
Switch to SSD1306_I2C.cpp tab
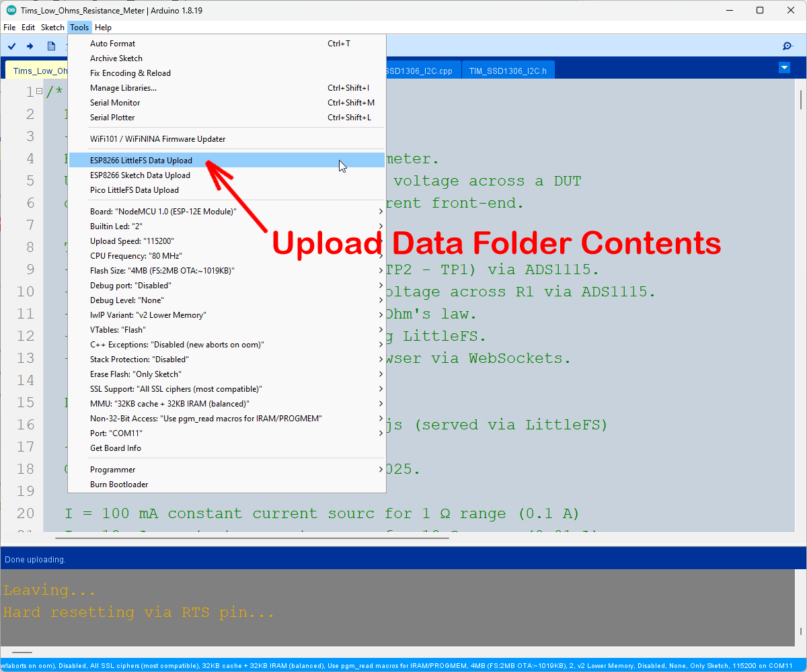423,71
